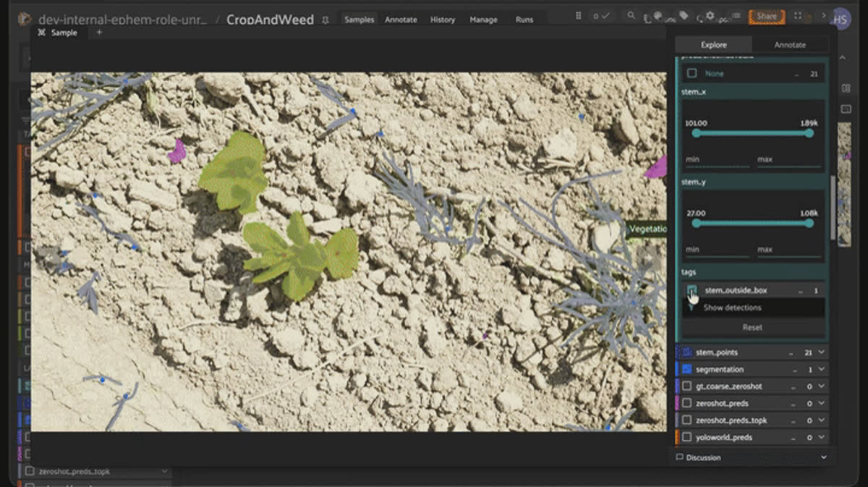Open dev-internal-ephem-role breadcrumb link
This screenshot has width=868, height=487.
click(x=123, y=20)
